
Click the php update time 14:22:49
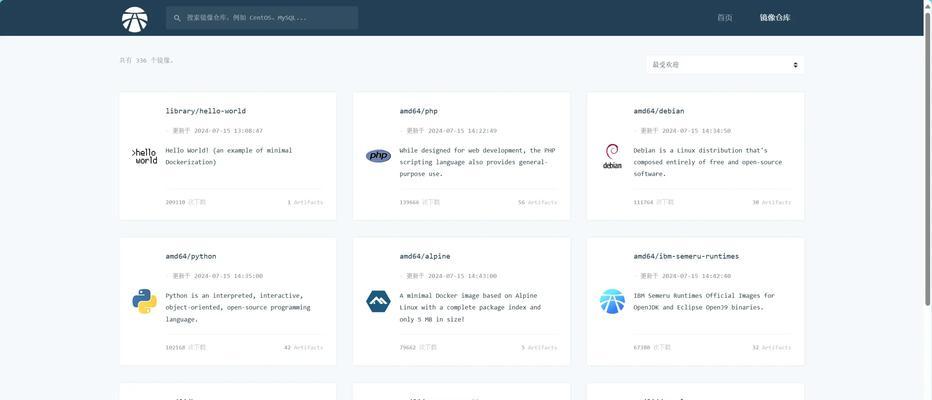[451, 131]
